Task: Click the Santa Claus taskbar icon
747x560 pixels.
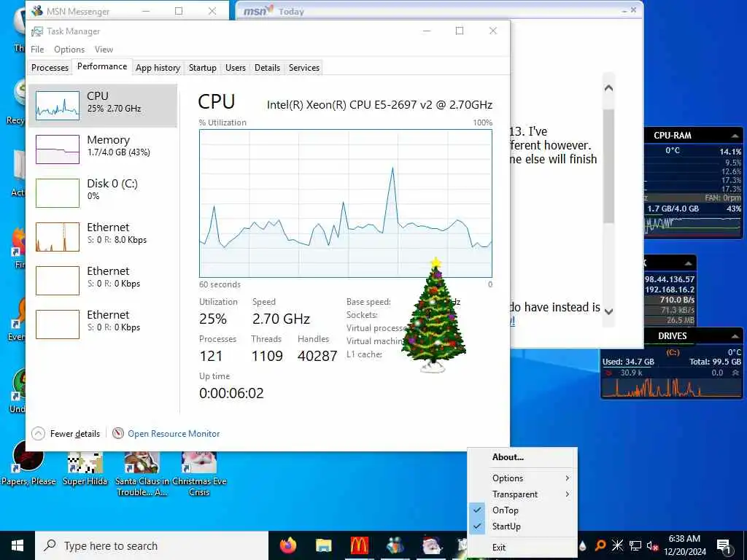Action: pos(432,545)
